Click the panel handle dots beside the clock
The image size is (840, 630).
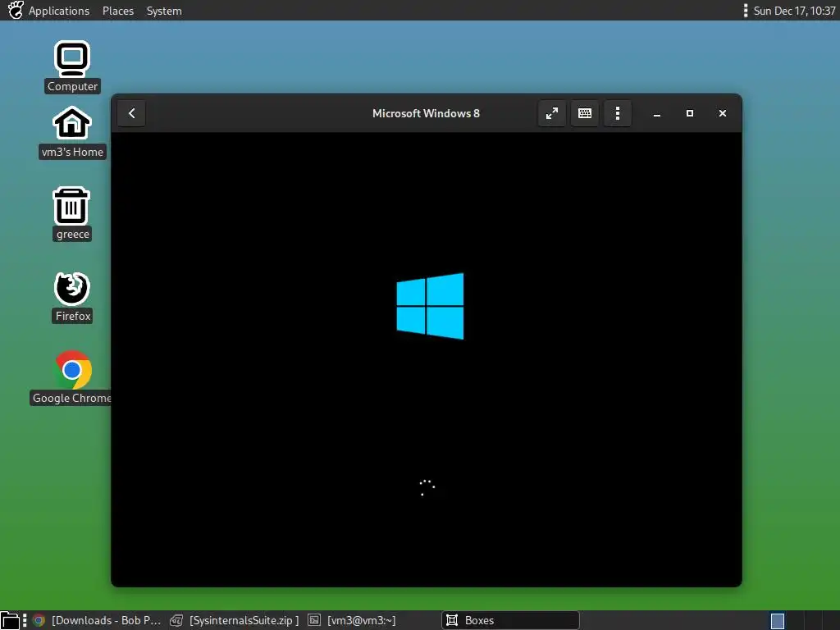[745, 11]
